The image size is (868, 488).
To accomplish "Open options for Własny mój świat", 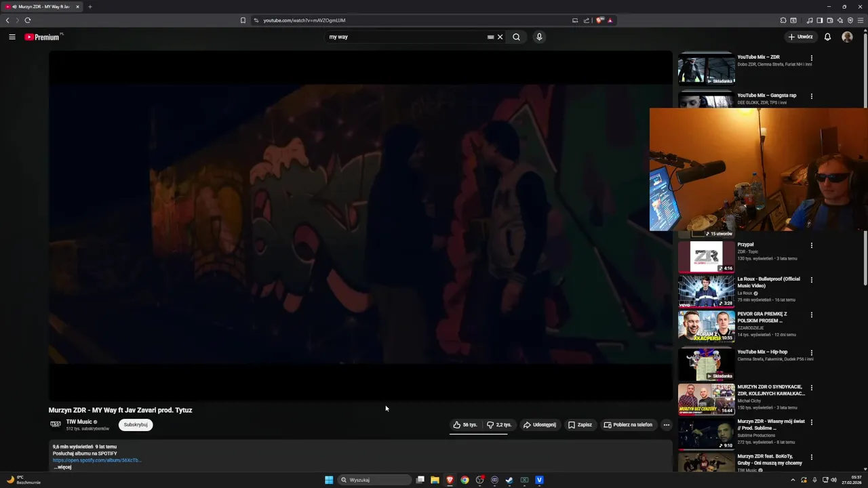I will pyautogui.click(x=812, y=422).
